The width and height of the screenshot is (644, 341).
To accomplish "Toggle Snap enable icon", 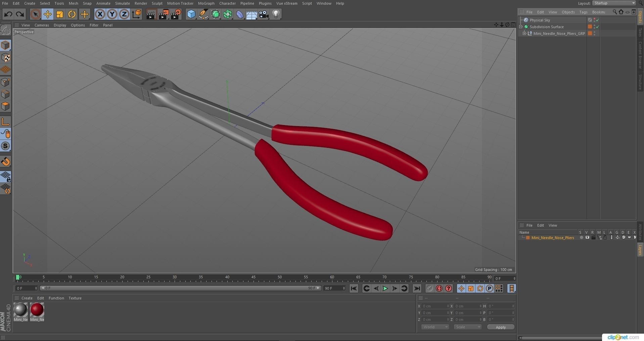I will pyautogui.click(x=6, y=146).
